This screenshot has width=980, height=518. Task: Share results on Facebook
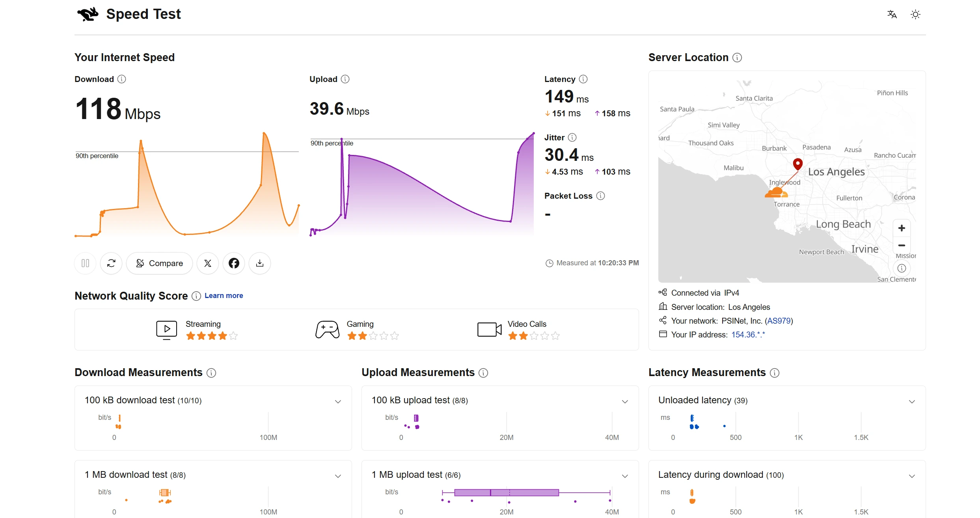pyautogui.click(x=234, y=263)
